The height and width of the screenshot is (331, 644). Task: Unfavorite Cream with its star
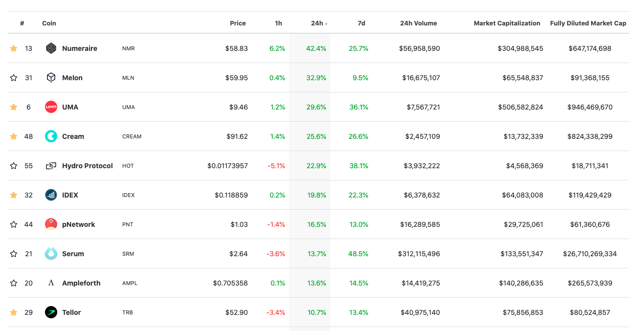(14, 136)
